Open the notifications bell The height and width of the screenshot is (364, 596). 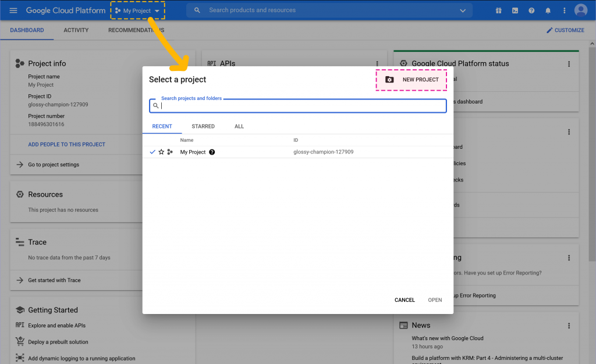pos(548,10)
